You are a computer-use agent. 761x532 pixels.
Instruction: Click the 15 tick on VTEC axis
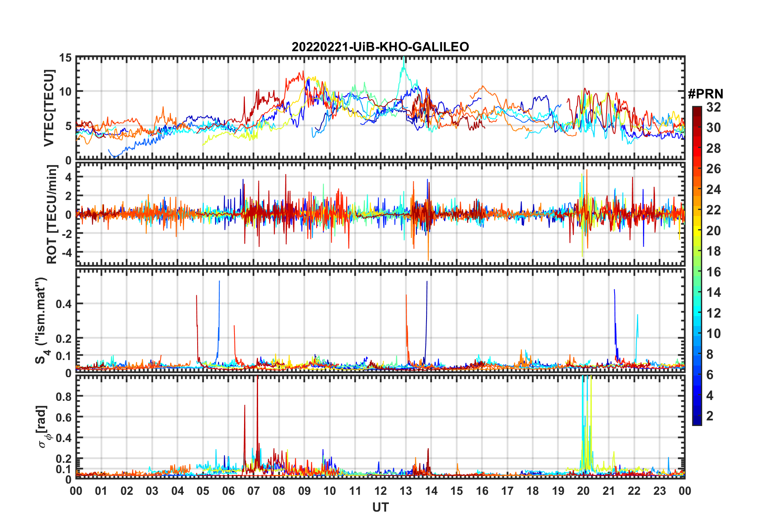[x=66, y=58]
